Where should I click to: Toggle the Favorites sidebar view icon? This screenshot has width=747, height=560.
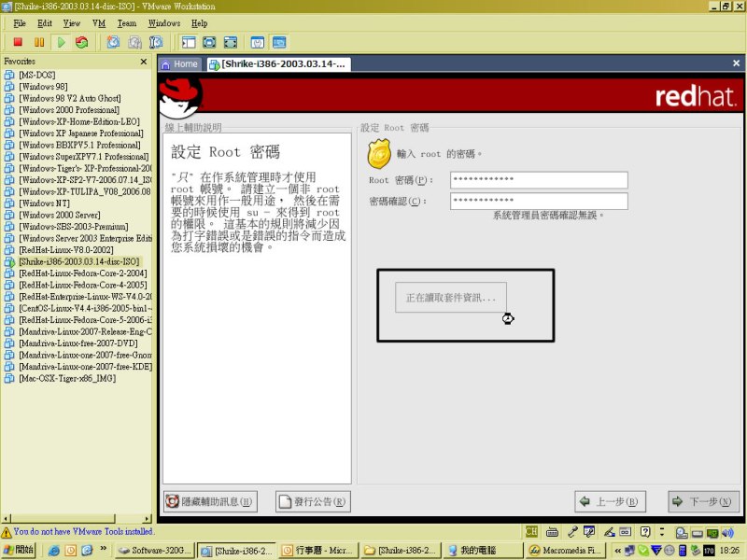pyautogui.click(x=189, y=42)
